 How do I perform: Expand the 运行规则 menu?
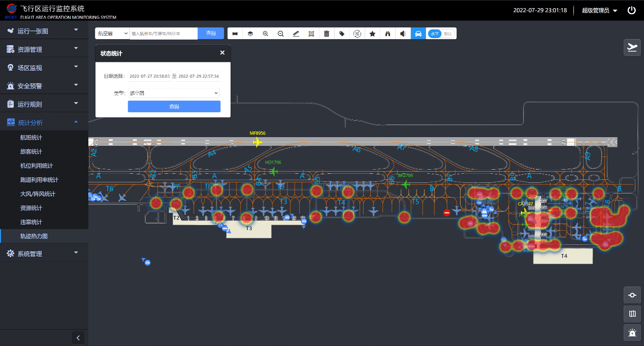pos(44,104)
